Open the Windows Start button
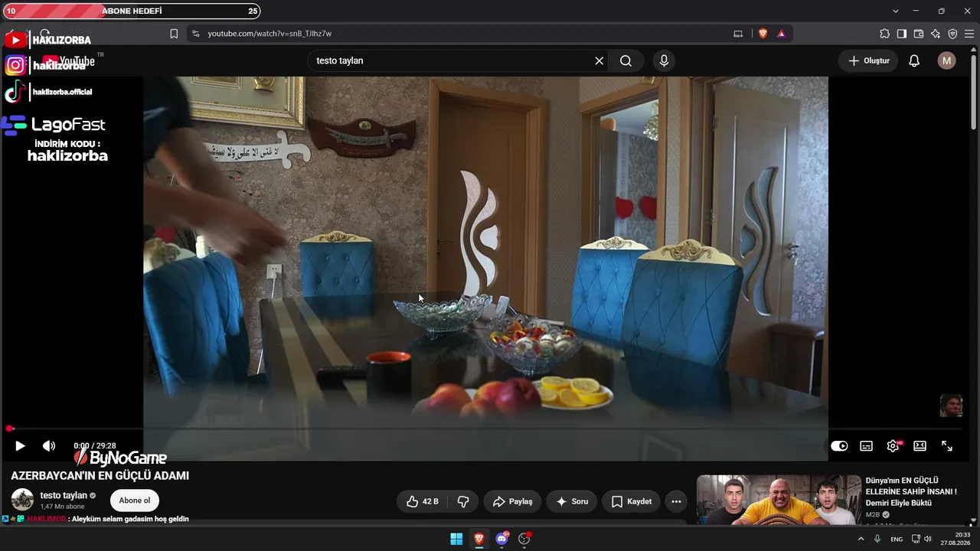The image size is (980, 551). coord(456,539)
